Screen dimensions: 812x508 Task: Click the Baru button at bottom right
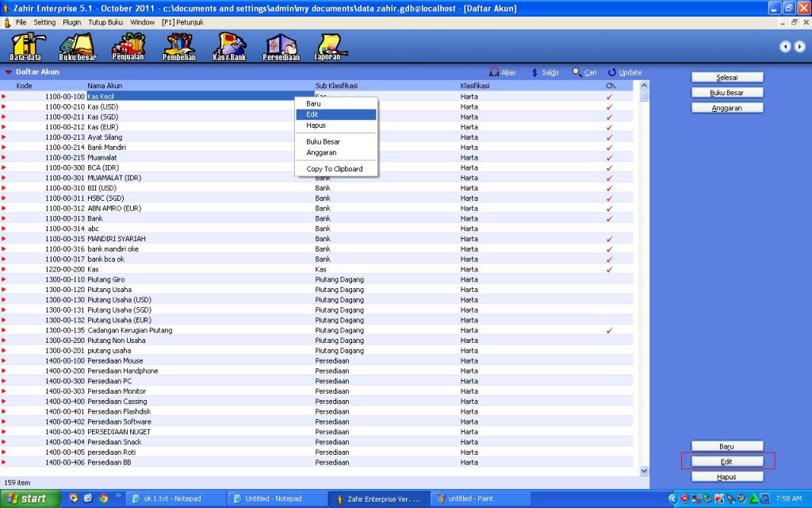coord(727,446)
